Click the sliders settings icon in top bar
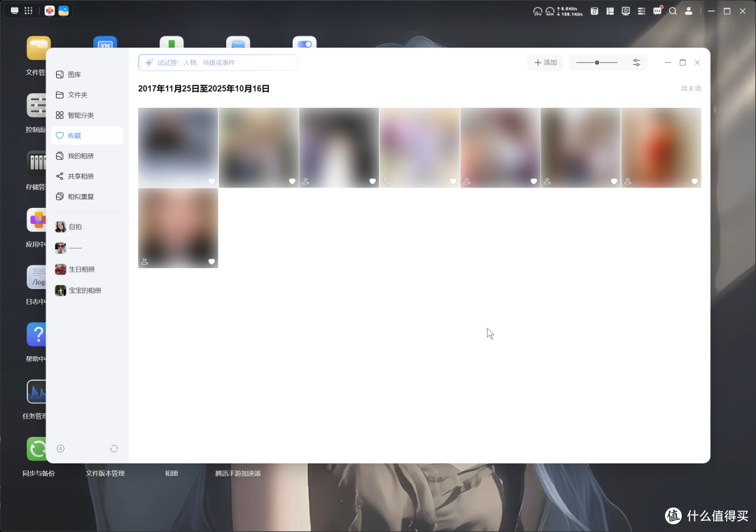The width and height of the screenshot is (756, 532). [641, 10]
